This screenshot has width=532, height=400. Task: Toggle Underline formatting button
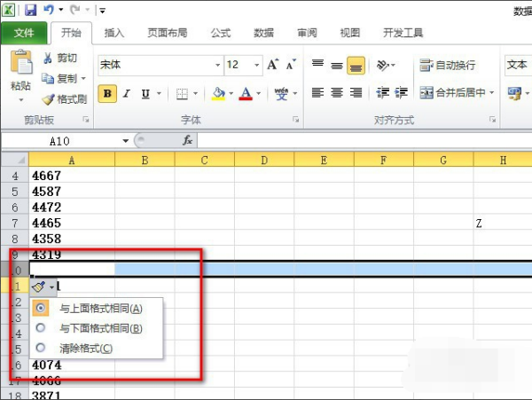145,93
